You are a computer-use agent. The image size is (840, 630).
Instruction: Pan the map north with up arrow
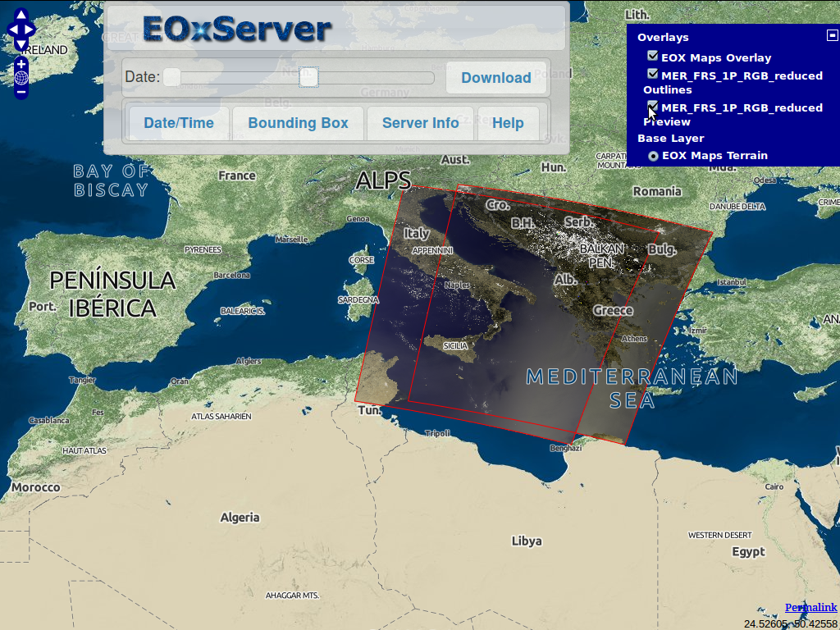pos(21,15)
